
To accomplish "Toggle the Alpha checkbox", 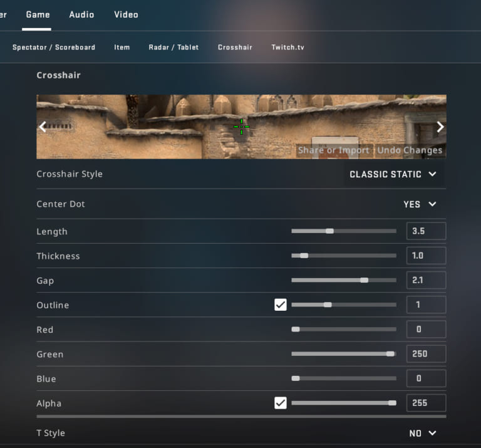I will [x=281, y=403].
